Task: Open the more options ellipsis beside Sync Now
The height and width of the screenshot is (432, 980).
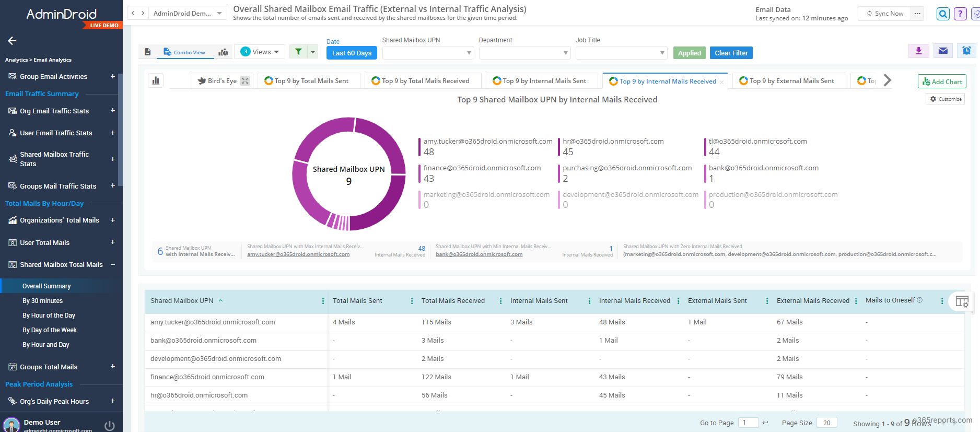Action: (917, 14)
